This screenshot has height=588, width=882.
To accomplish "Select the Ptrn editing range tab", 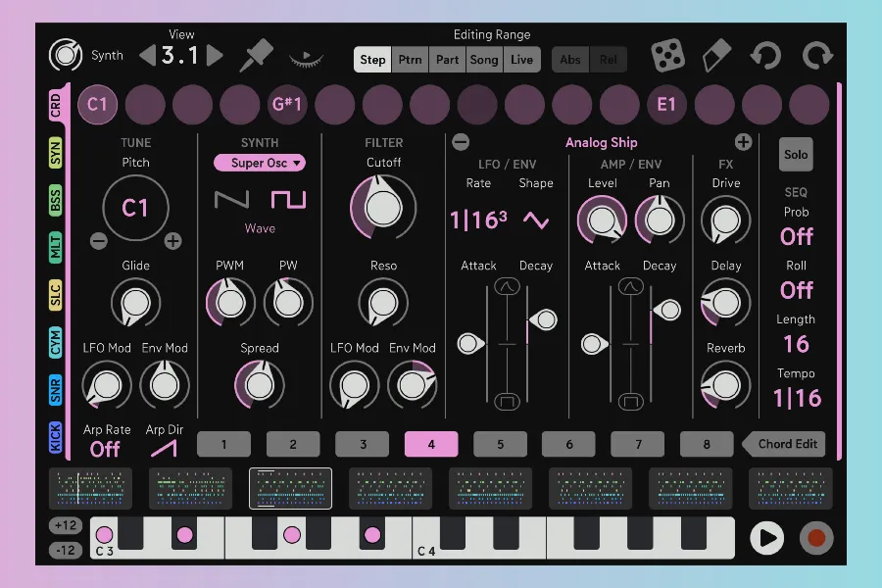I will (x=410, y=60).
